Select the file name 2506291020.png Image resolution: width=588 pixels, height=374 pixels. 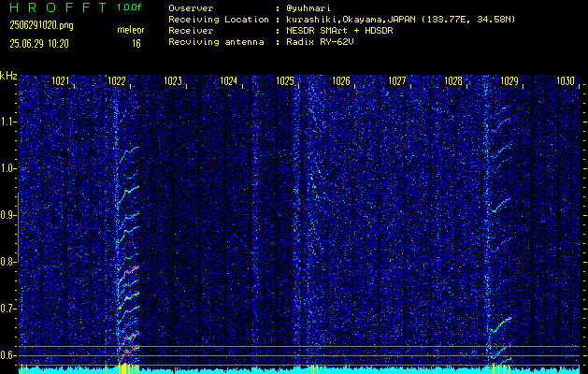tap(41, 25)
